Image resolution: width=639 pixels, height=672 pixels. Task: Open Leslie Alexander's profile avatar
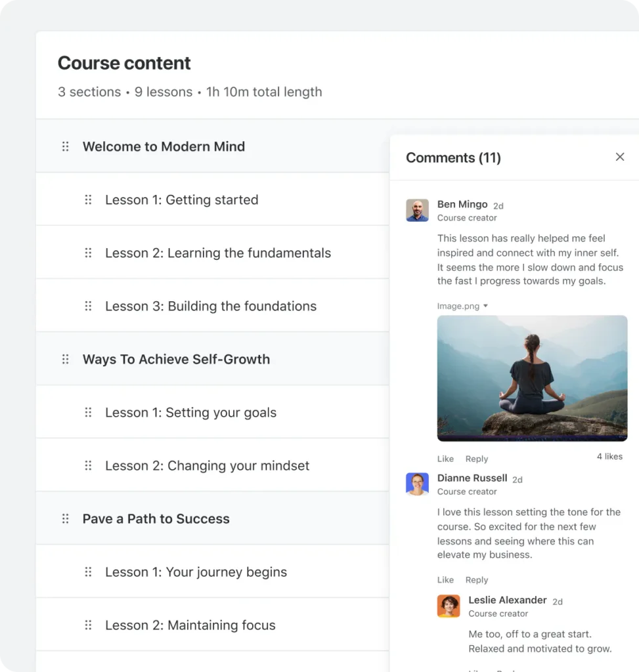(x=449, y=606)
